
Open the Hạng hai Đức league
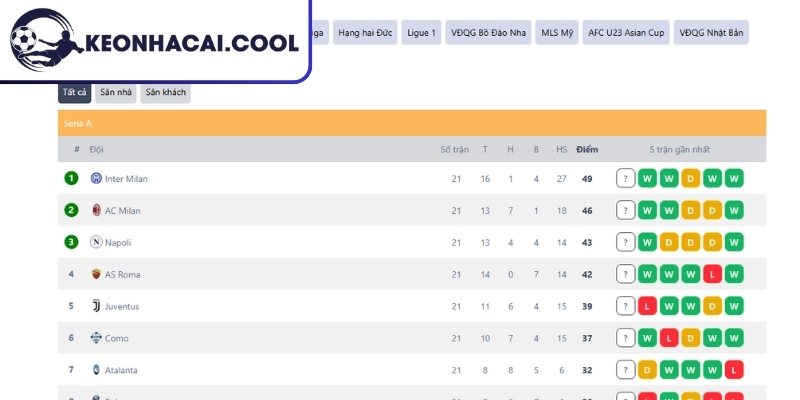pyautogui.click(x=365, y=33)
